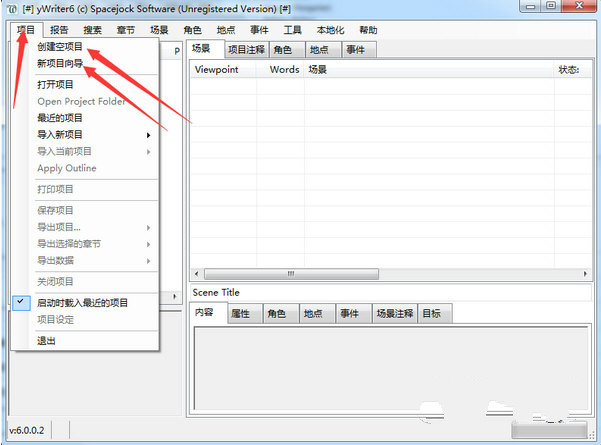
Task: Click the Scene Title field
Action: point(391,292)
